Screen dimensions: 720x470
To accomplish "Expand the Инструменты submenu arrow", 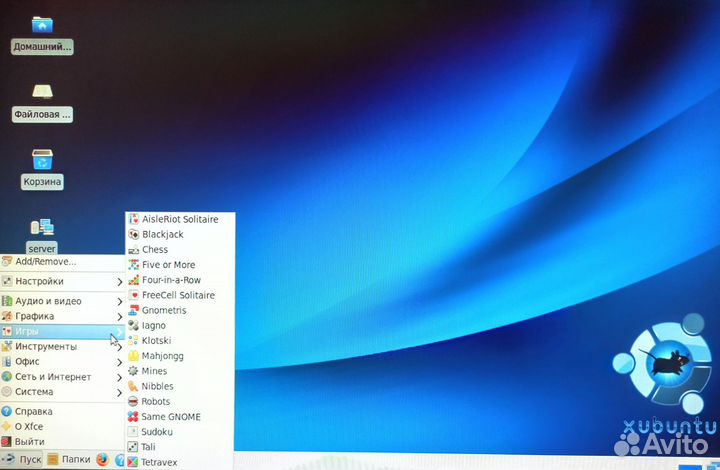I will tap(119, 347).
